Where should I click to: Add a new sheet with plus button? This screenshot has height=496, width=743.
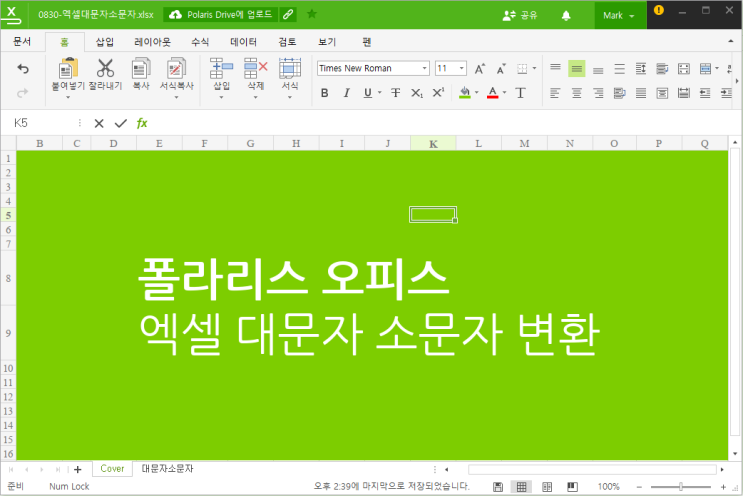(x=78, y=469)
